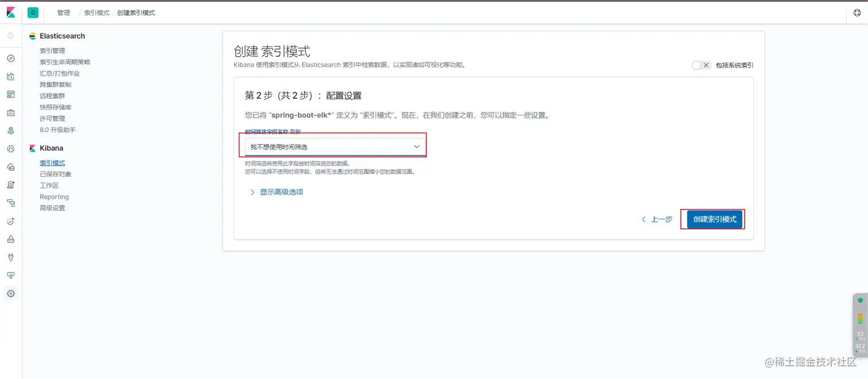Open Canvas from the side navigation

point(11,113)
